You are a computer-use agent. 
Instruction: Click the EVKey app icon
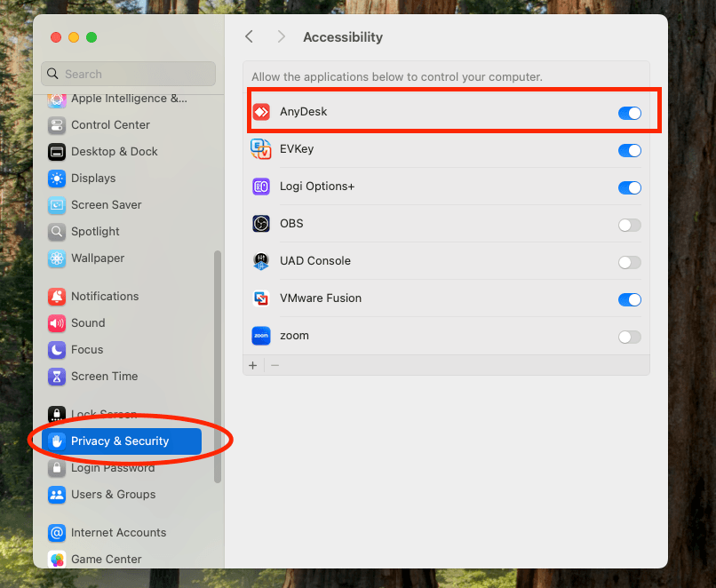[261, 149]
